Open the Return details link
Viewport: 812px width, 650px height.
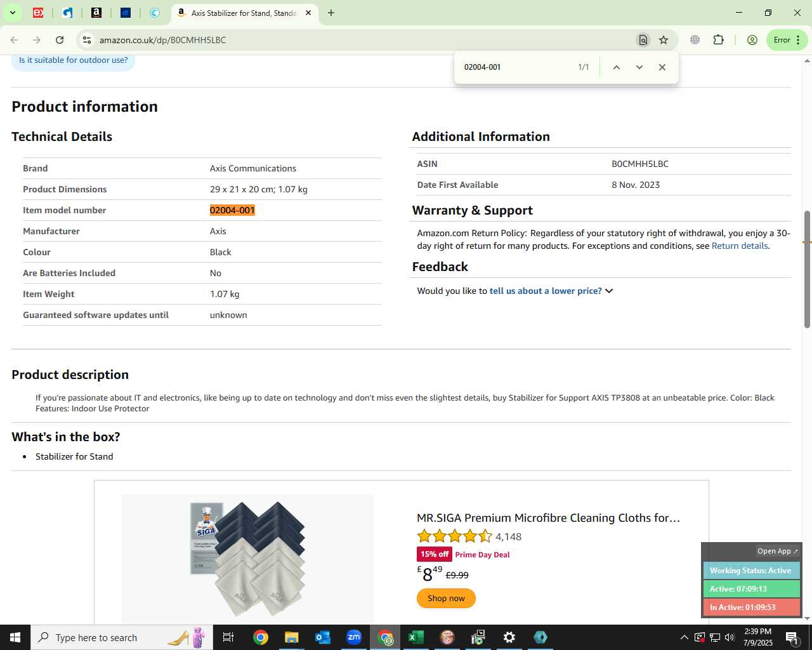click(740, 246)
